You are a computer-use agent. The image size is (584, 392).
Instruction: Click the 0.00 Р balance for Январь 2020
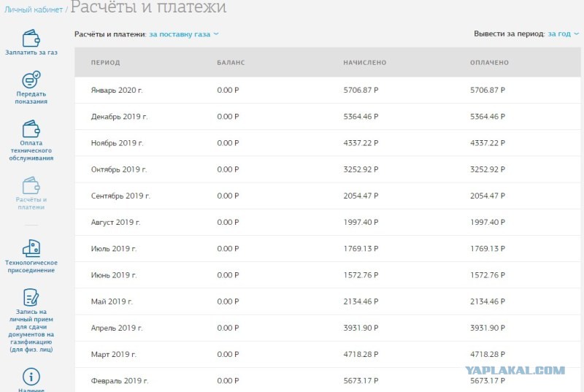click(228, 90)
